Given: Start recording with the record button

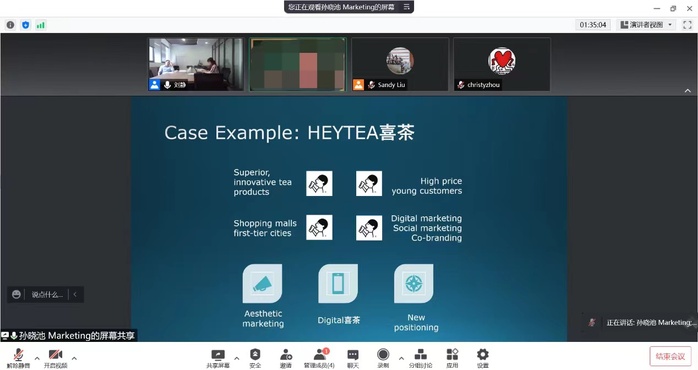Looking at the screenshot, I should point(383,358).
